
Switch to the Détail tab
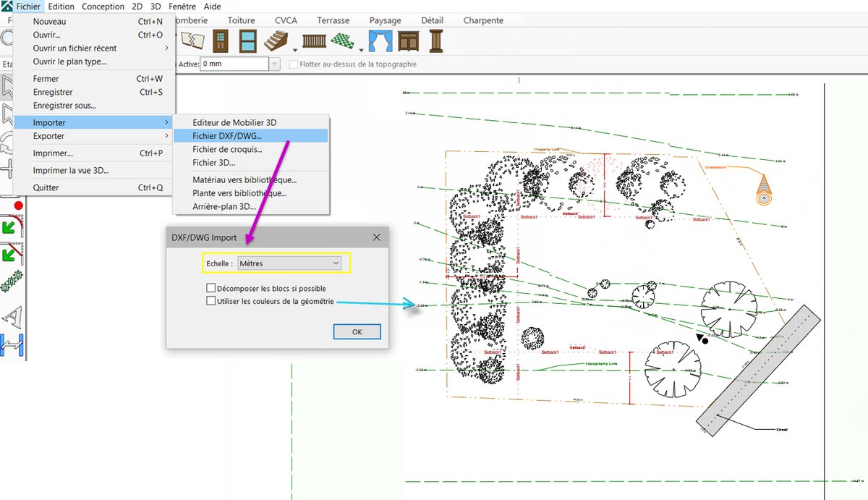(432, 20)
